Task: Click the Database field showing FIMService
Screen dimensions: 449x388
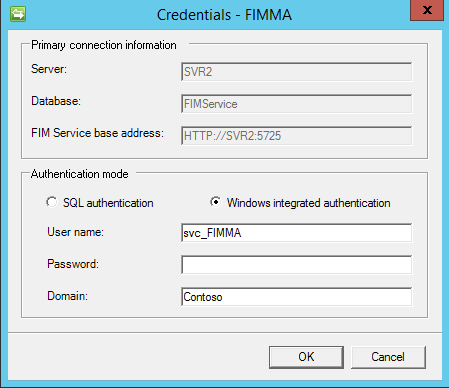Action: 296,104
